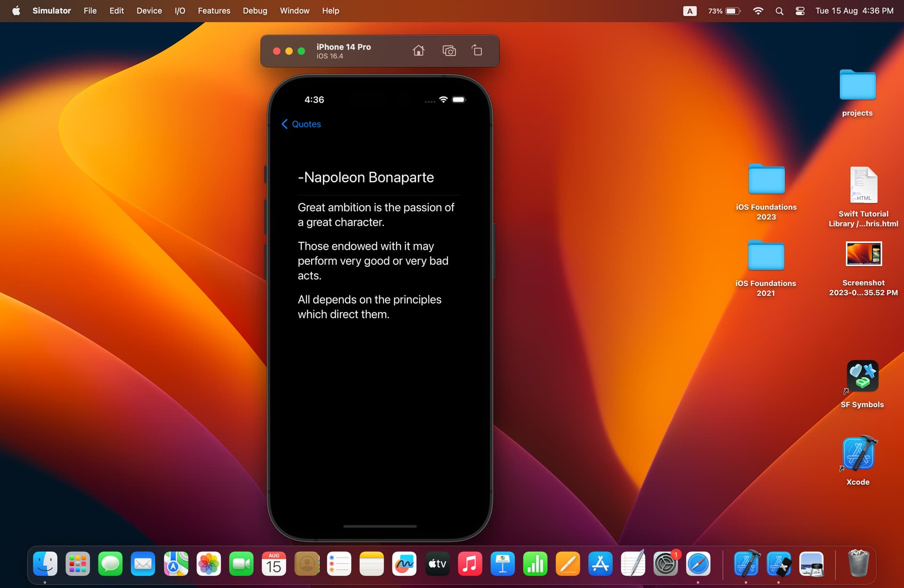This screenshot has height=588, width=904.
Task: Click the quote line 'Great ambition is the passion'
Action: (x=376, y=208)
